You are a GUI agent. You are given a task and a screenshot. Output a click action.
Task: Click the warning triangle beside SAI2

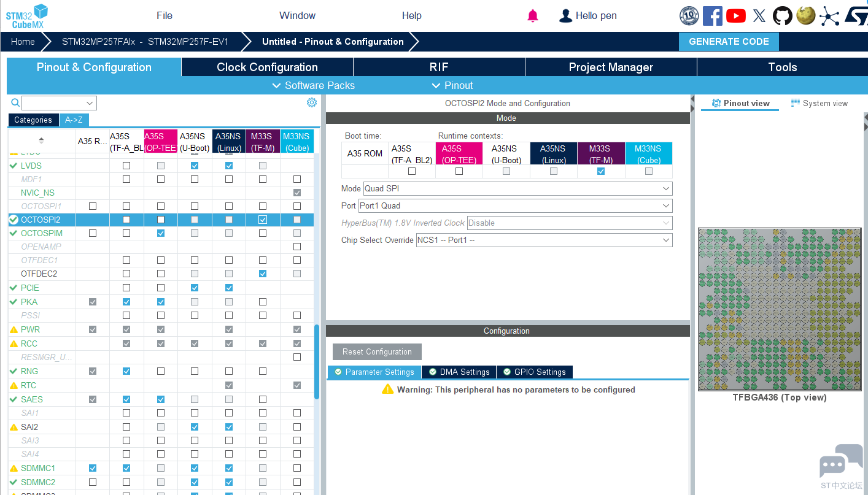point(14,427)
